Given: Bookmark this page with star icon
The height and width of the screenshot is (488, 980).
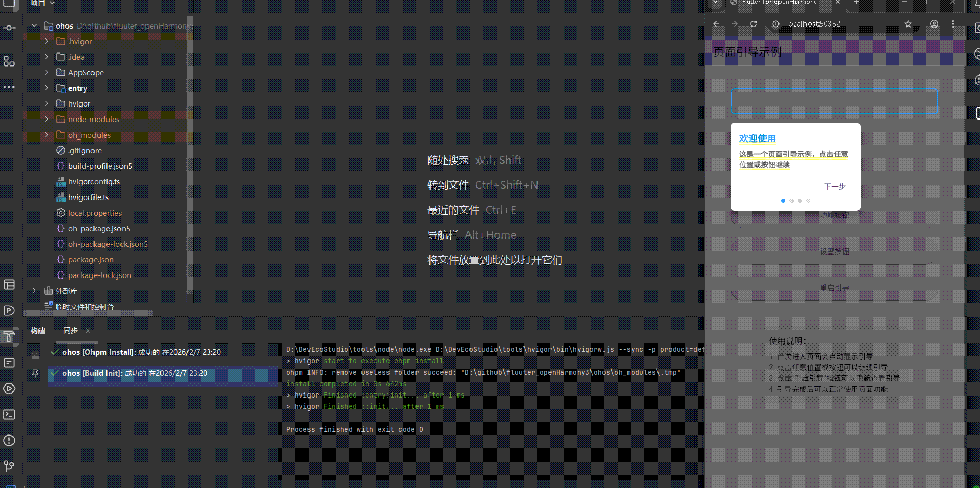Looking at the screenshot, I should click(908, 24).
